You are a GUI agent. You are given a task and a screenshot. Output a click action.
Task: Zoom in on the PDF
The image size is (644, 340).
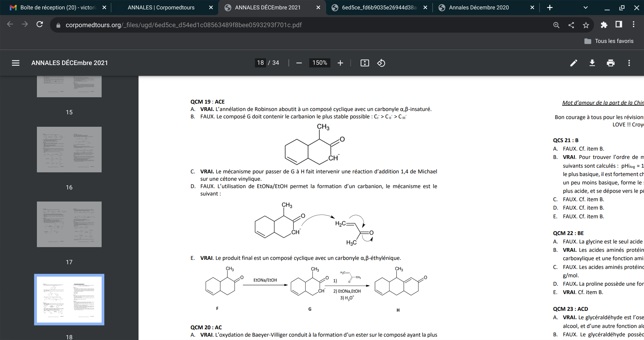[x=340, y=63]
